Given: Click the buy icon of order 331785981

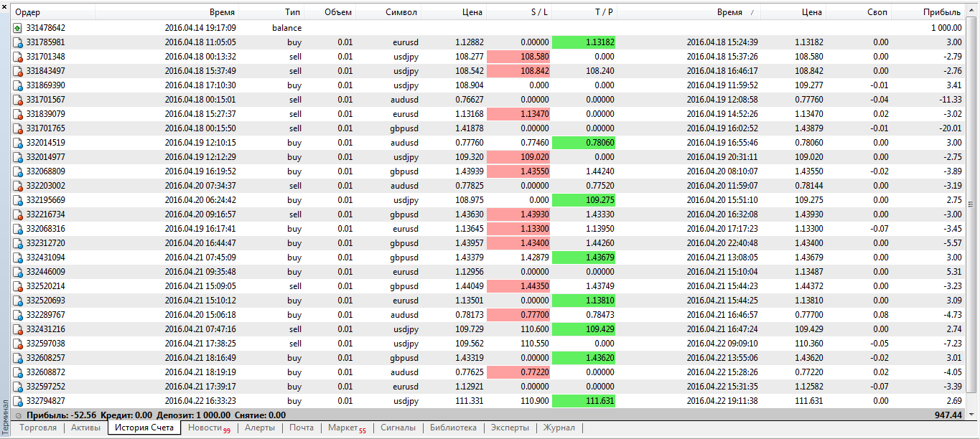Looking at the screenshot, I should point(18,42).
